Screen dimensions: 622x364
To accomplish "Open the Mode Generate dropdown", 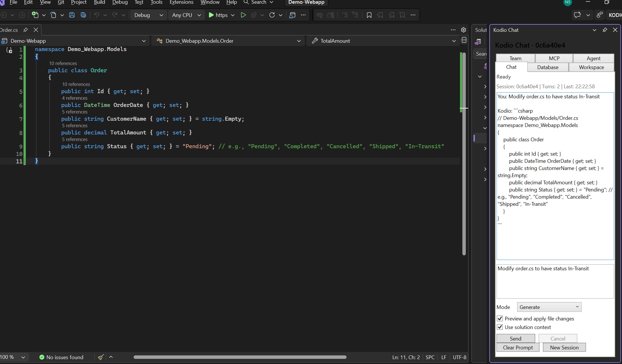I will coord(549,307).
